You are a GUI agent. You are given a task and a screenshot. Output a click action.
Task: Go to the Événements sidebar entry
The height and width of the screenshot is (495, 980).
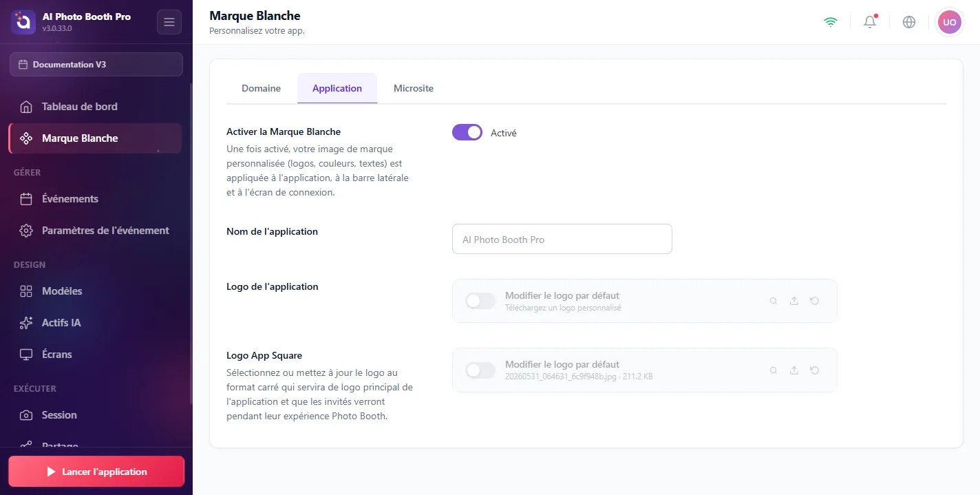click(x=95, y=199)
